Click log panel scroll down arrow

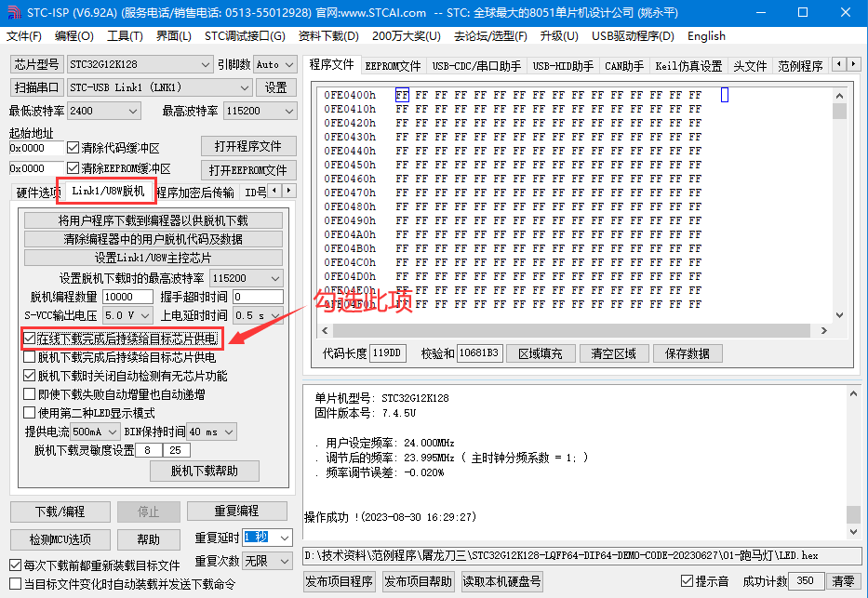pos(853,532)
